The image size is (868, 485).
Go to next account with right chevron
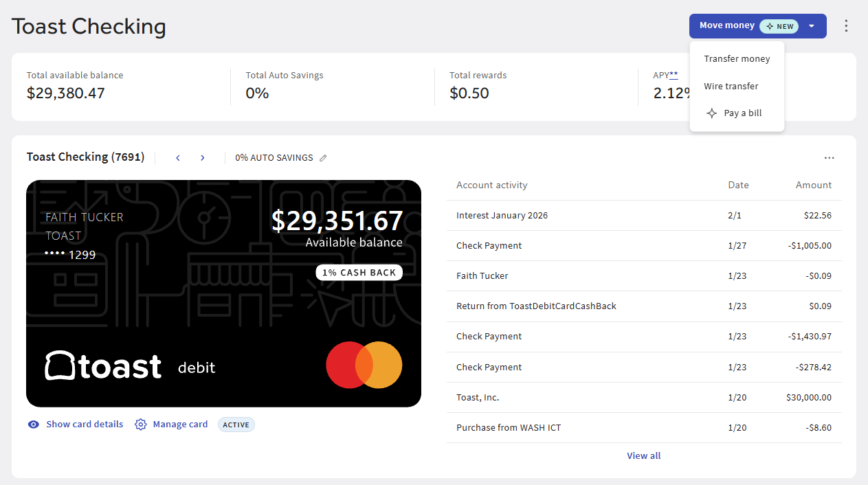[x=202, y=158]
